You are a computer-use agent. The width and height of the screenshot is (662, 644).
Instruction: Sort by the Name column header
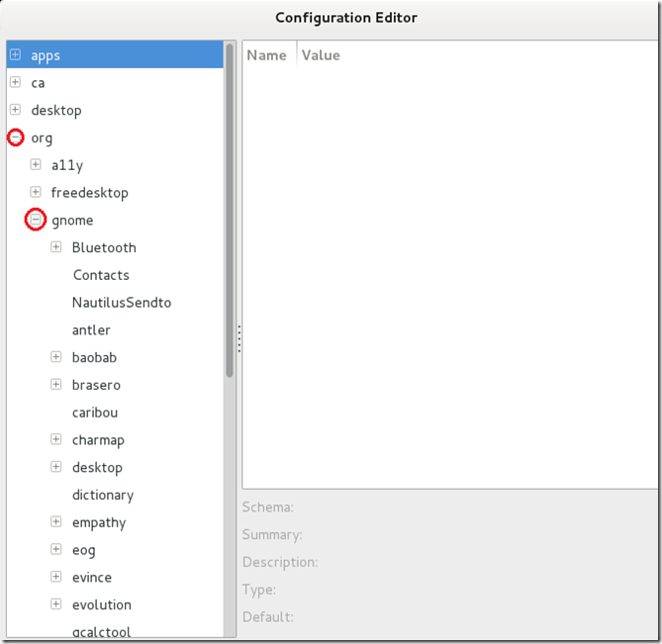tap(269, 54)
